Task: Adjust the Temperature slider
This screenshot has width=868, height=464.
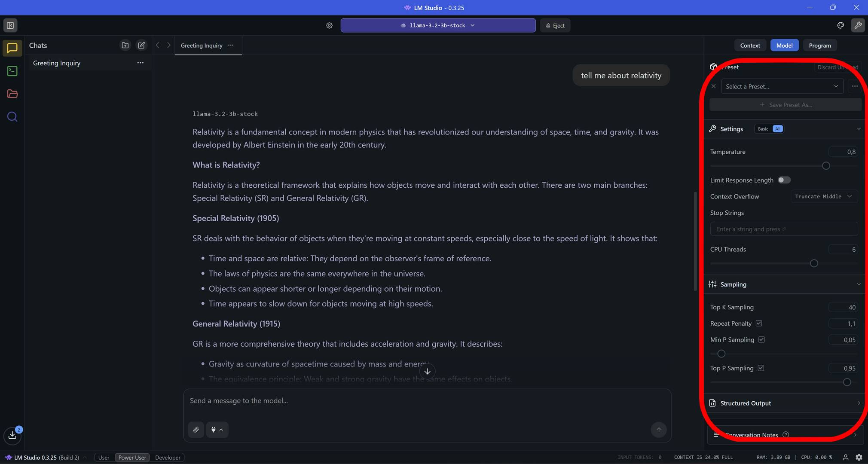Action: coord(825,166)
